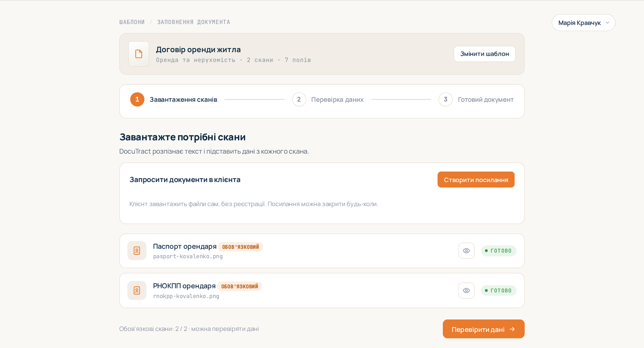This screenshot has height=348, width=644.
Task: Click the РНОКПП орендаря ID card icon
Action: tap(137, 290)
